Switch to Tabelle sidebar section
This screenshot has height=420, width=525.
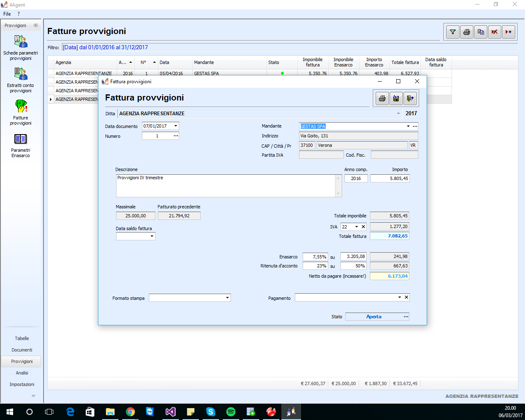(x=22, y=338)
